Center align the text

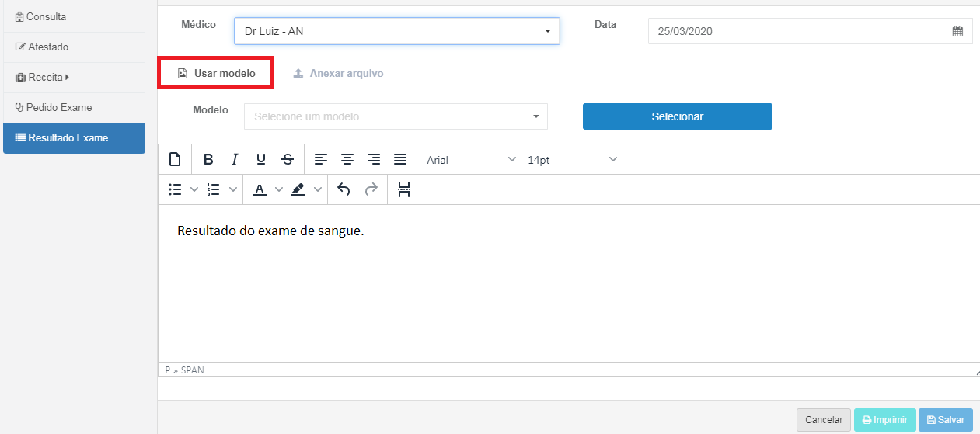click(x=347, y=159)
